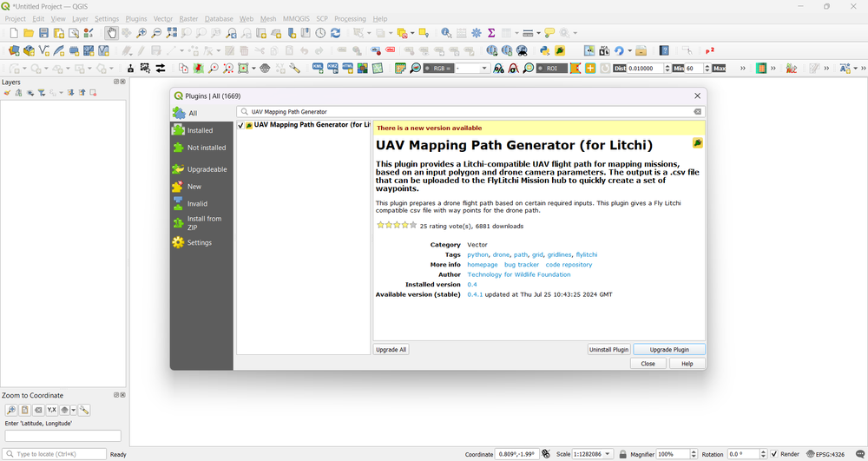Click the blue help book icon
Viewport: 868px width, 461px height.
tap(664, 51)
